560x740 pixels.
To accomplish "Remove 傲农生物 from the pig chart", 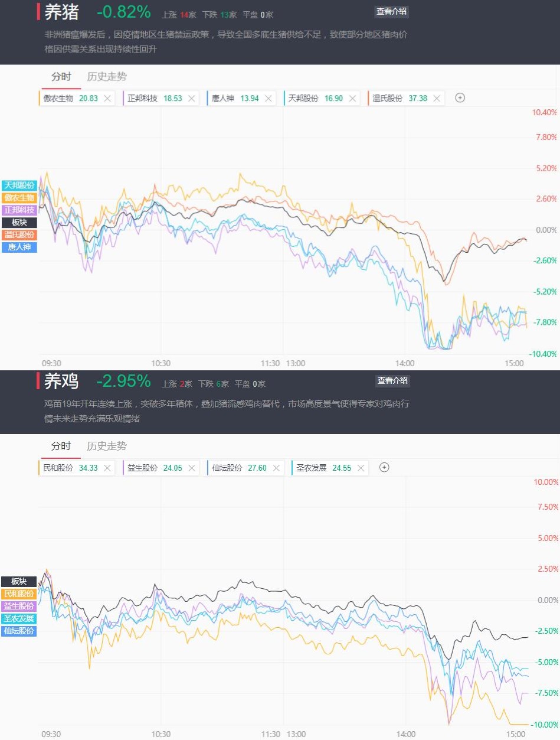I will pos(107,99).
